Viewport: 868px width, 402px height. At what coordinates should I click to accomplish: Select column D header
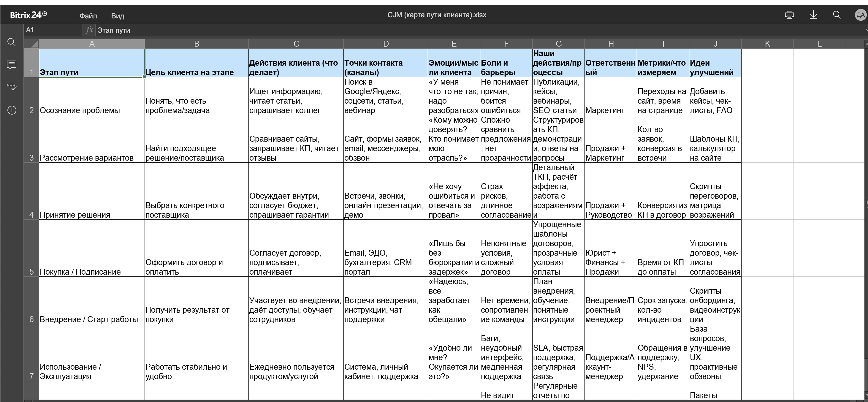386,44
